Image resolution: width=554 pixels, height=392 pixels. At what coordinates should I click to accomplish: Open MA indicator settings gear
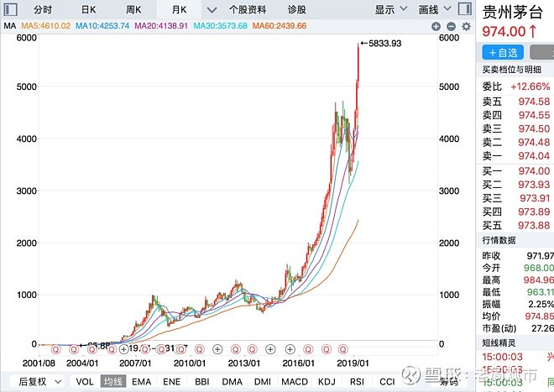pyautogui.click(x=467, y=26)
